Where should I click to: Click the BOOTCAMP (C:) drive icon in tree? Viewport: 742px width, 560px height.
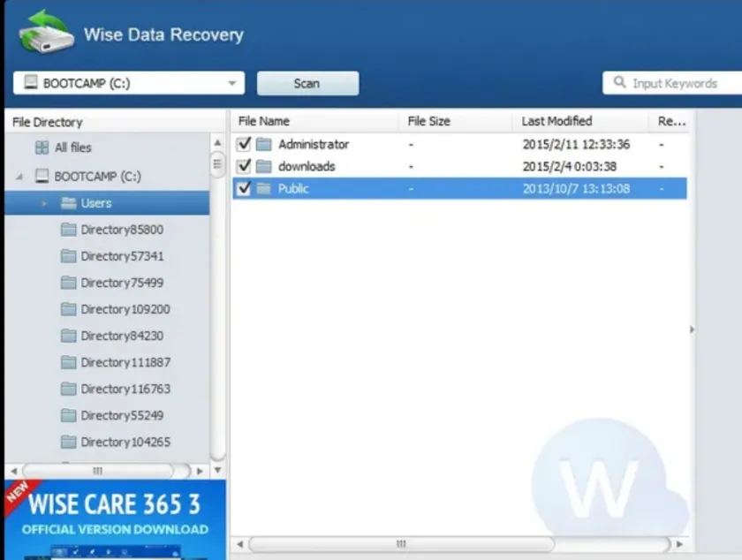42,177
